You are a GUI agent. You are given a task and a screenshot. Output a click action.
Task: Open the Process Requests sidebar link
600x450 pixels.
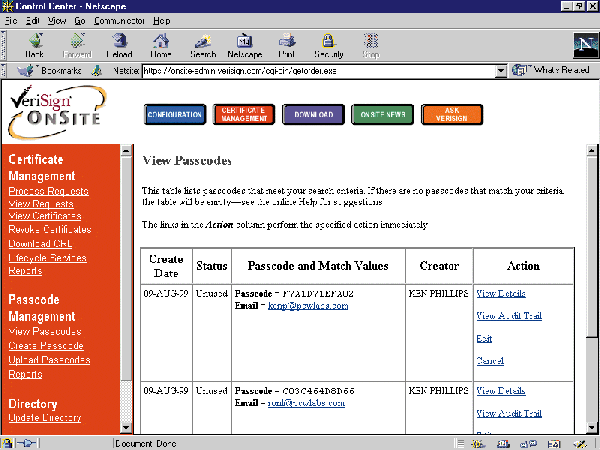point(49,191)
